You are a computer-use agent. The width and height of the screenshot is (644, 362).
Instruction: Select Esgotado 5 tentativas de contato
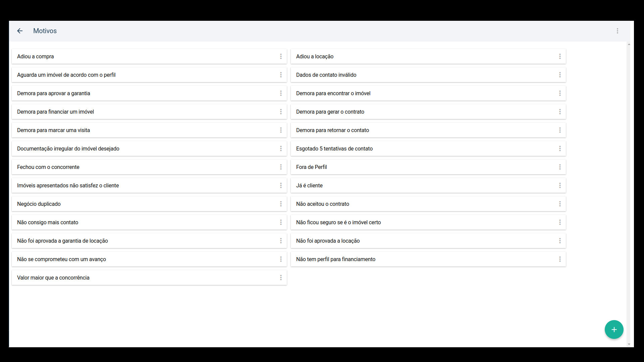[428, 148]
